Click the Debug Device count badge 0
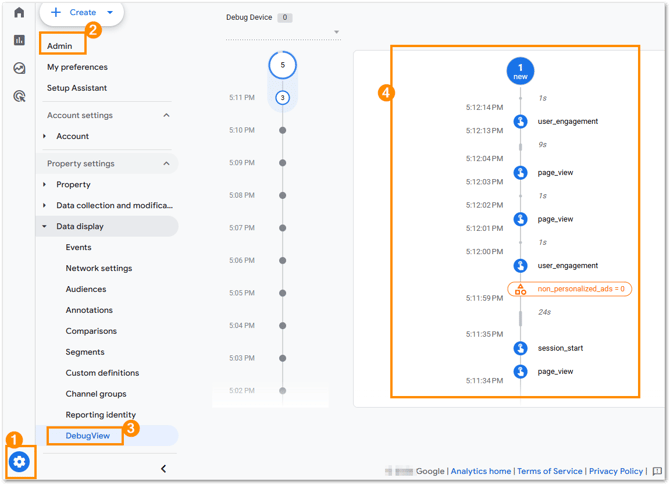Screen dimensions: 670x485 click(285, 18)
